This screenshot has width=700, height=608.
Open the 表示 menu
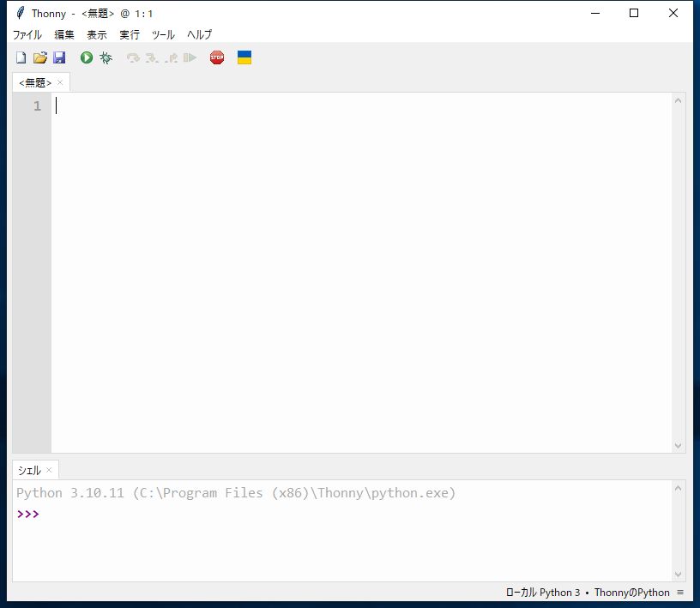click(x=96, y=34)
